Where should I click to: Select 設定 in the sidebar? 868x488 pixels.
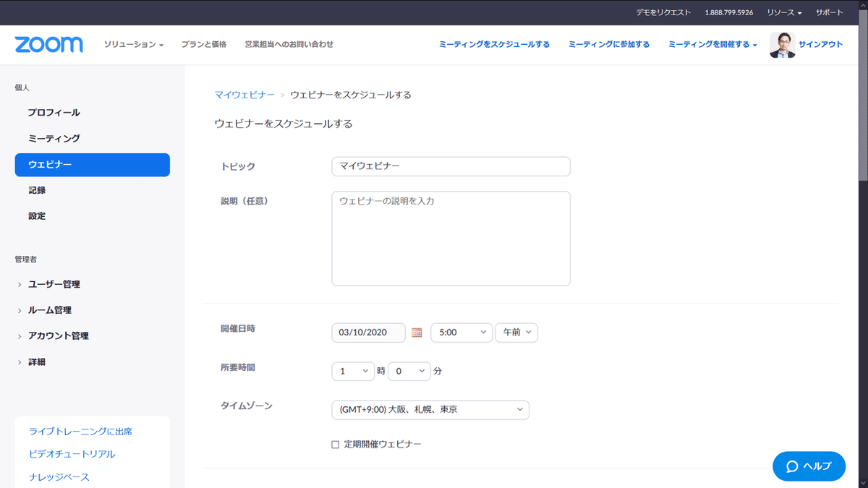click(36, 215)
